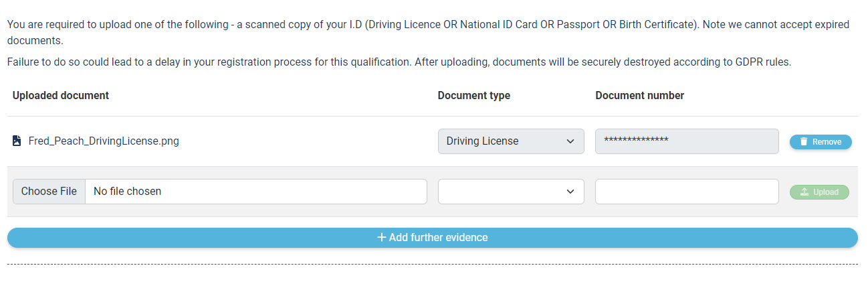Screen dimensions: 868x286
Task: Open the empty document type dropdown
Action: point(511,192)
